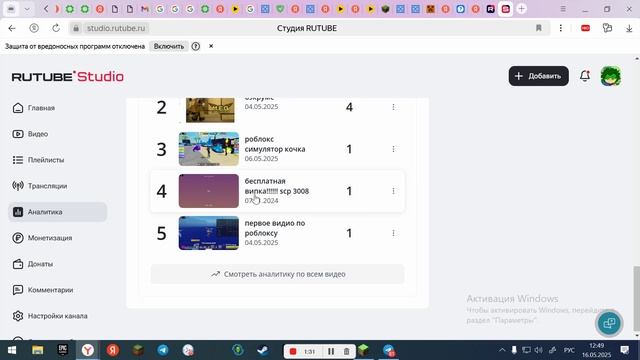Viewport: 640px width, 360px height.
Task: Open Трансляции section
Action: pos(40,186)
